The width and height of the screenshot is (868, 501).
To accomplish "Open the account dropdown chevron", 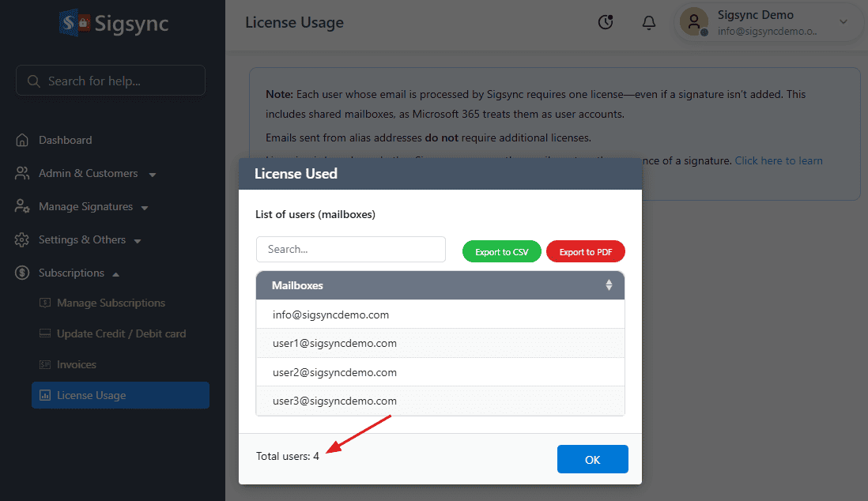I will (x=843, y=22).
